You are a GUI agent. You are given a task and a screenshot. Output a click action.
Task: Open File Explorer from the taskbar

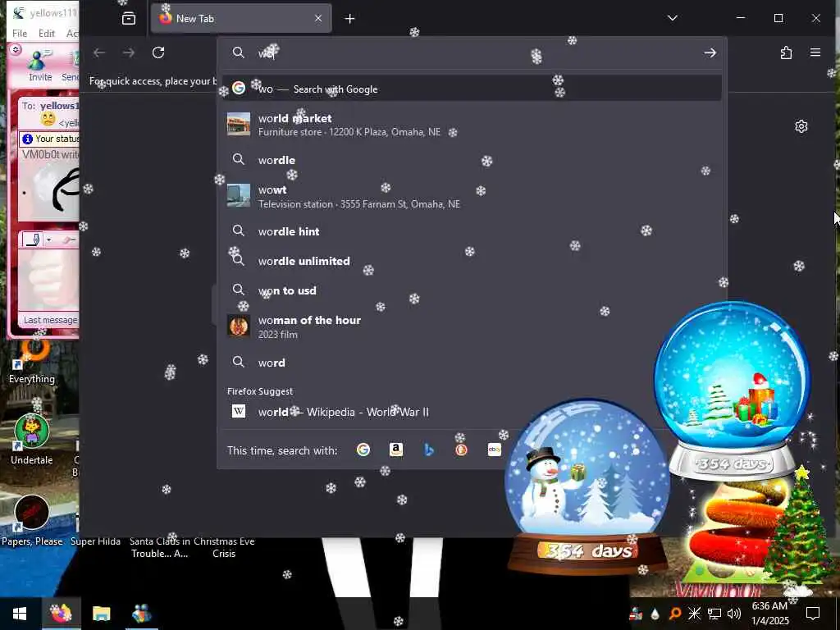pos(101,614)
